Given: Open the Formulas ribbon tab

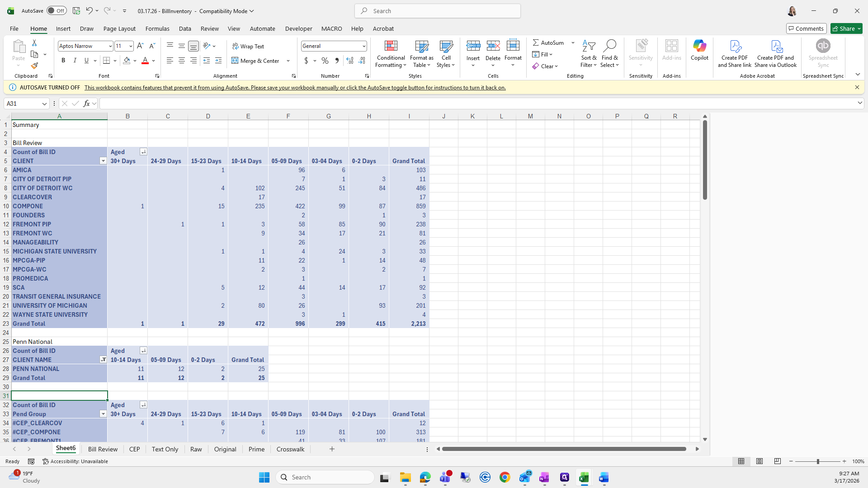Looking at the screenshot, I should point(157,28).
